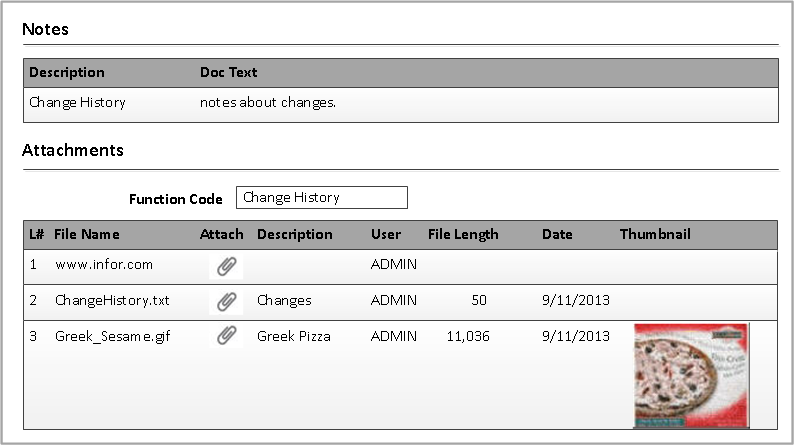Click the File Name column header
The height and width of the screenshot is (445, 794).
[x=87, y=235]
